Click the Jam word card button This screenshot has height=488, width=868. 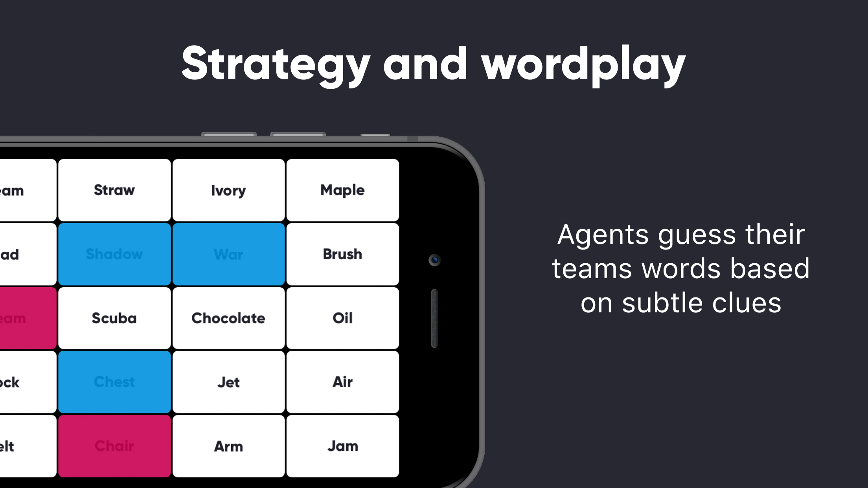343,446
